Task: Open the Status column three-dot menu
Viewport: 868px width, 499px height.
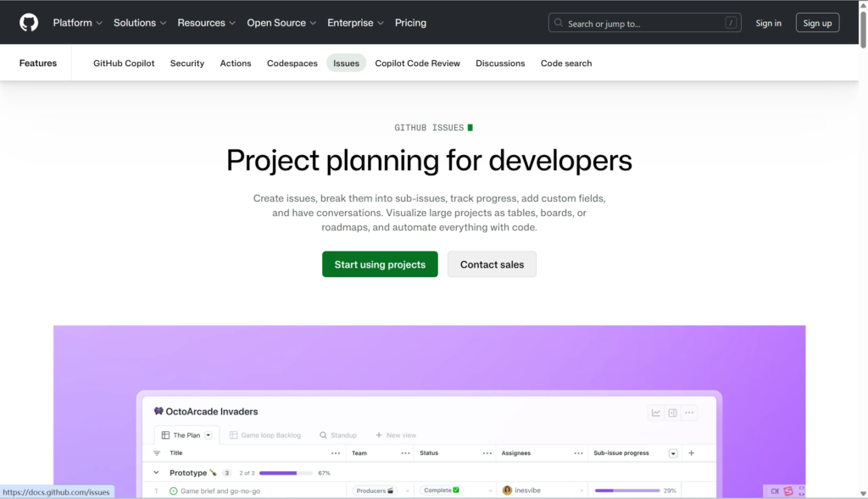Action: 487,453
